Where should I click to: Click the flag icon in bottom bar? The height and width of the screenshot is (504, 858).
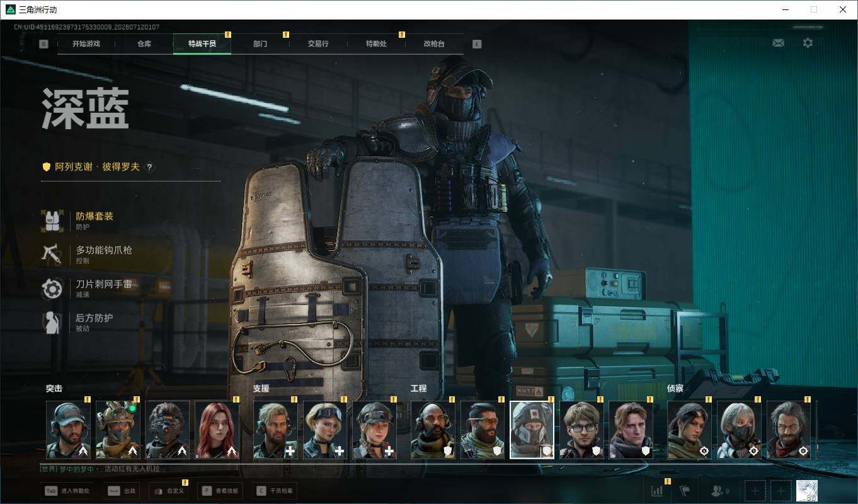tap(685, 490)
